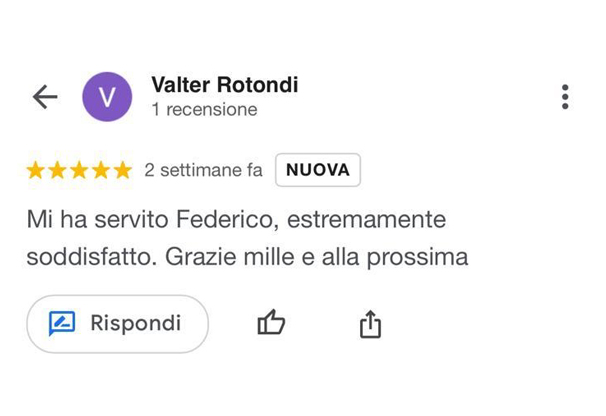Click the "1 recensione" text
This screenshot has height=416, width=606.
(x=204, y=109)
